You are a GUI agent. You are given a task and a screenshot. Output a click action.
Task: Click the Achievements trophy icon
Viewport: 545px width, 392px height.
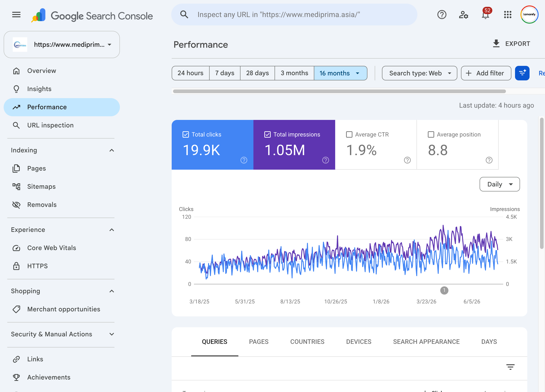[16, 377]
